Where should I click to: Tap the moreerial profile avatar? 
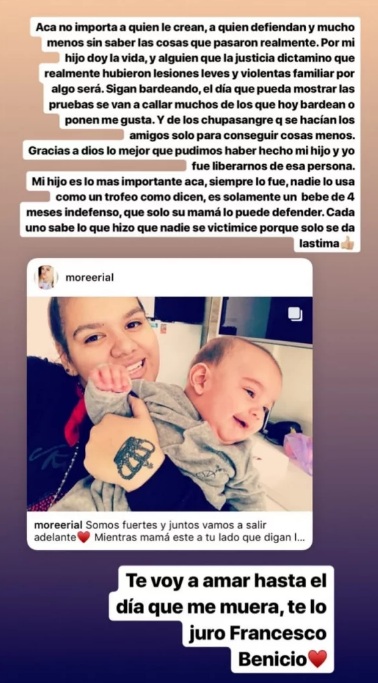tap(46, 277)
